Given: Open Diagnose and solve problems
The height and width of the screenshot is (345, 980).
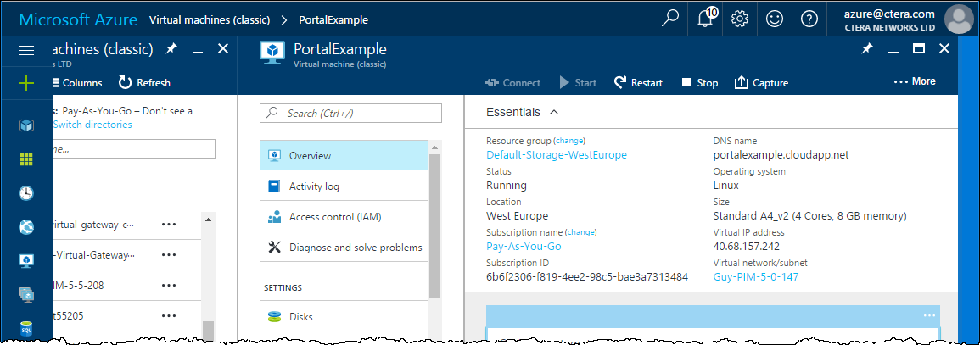Looking at the screenshot, I should 344,247.
